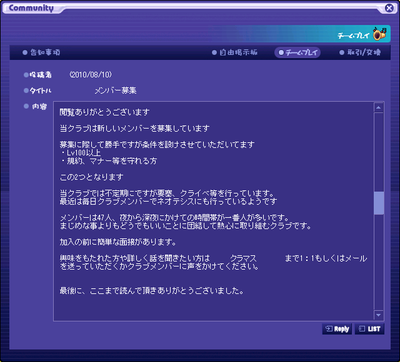This screenshot has width=400, height=362.
Task: Click scrollbar up arrow in content box
Action: pos(379,107)
